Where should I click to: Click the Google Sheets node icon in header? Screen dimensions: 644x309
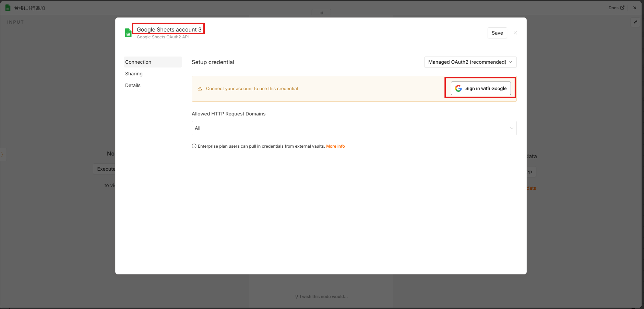click(8, 8)
